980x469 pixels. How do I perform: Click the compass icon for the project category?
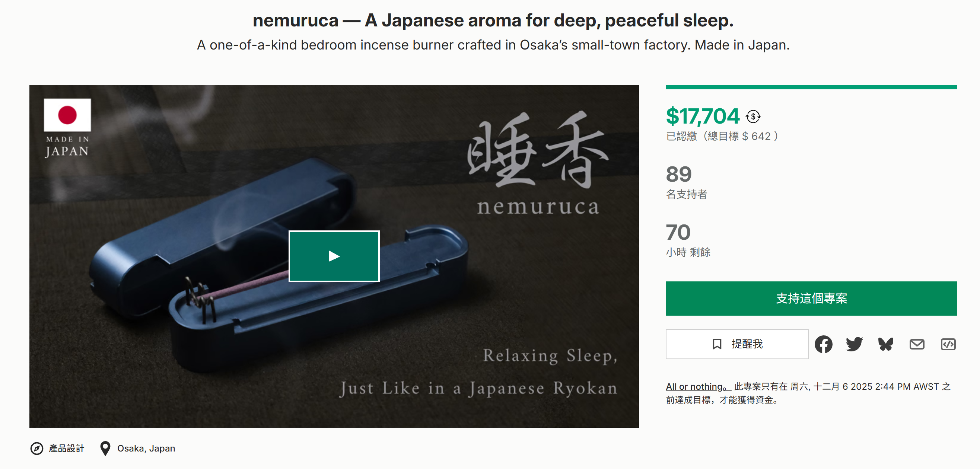[36, 449]
